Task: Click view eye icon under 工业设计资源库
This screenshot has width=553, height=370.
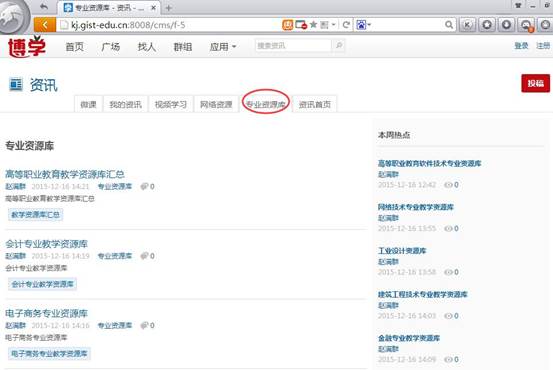Action: pyautogui.click(x=448, y=272)
